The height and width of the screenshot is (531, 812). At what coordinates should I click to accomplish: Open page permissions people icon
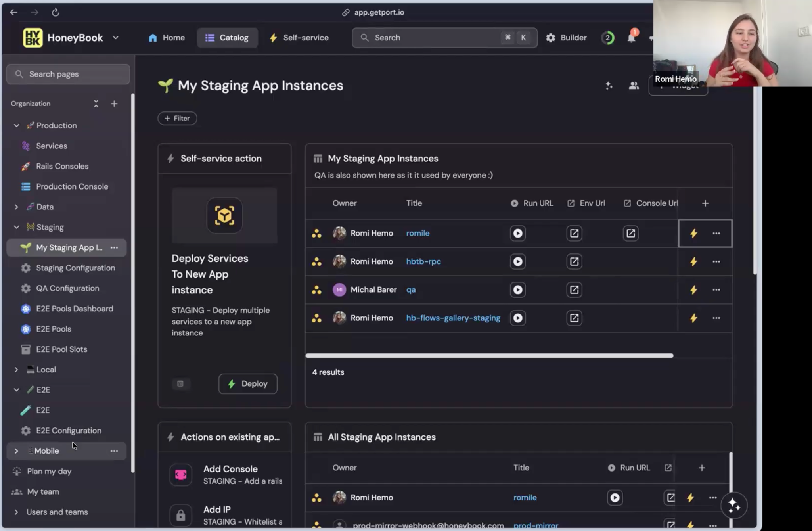click(634, 85)
